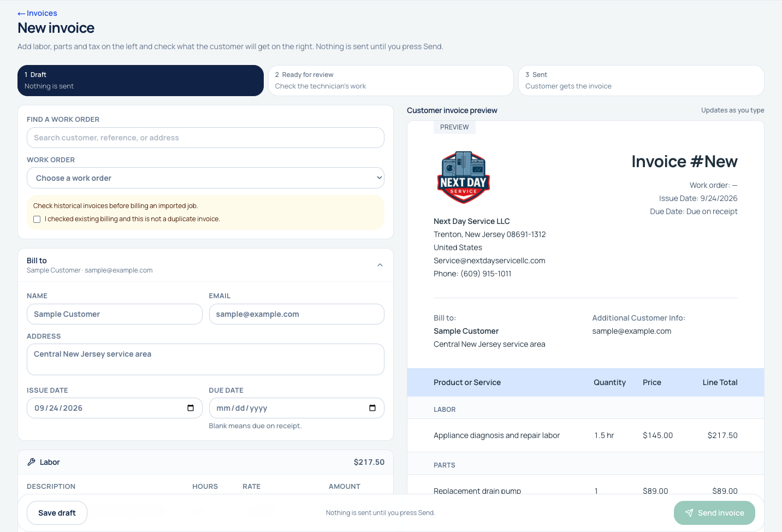Open the Choose a work order dropdown
The width and height of the screenshot is (782, 532).
(x=205, y=178)
